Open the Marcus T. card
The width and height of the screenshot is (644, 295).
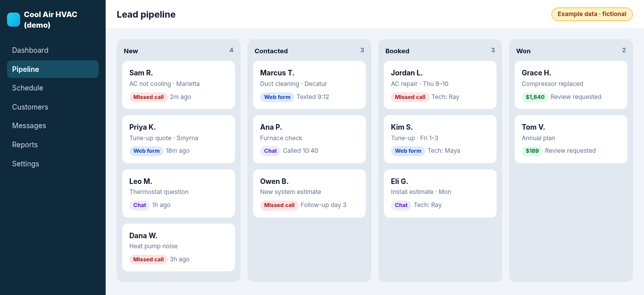click(309, 85)
